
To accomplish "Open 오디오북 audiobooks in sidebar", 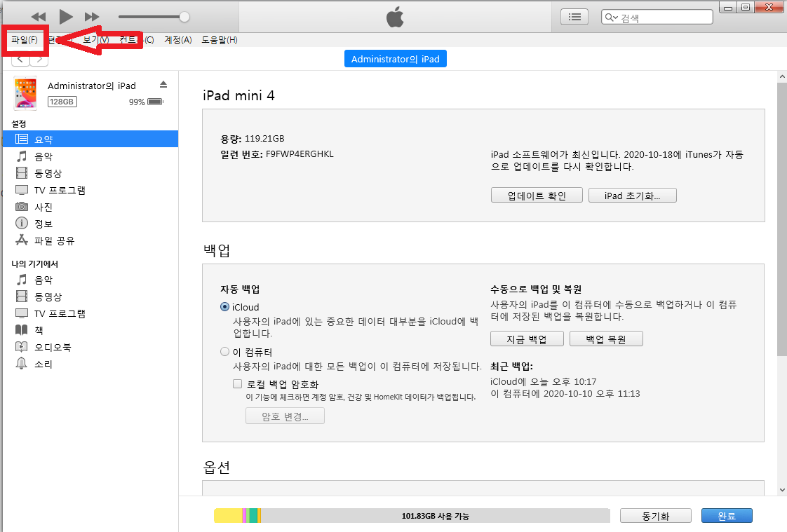I will click(90, 347).
